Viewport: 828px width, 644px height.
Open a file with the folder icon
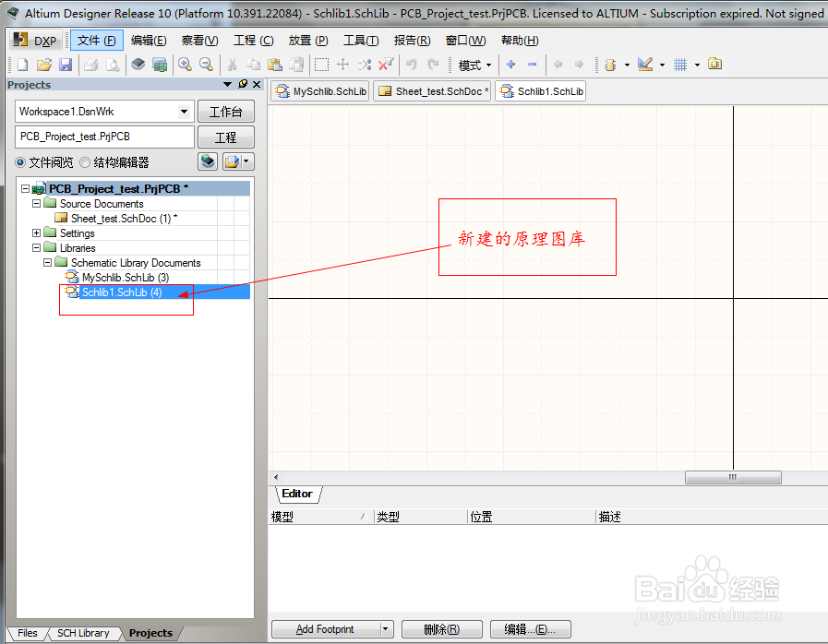(44, 65)
